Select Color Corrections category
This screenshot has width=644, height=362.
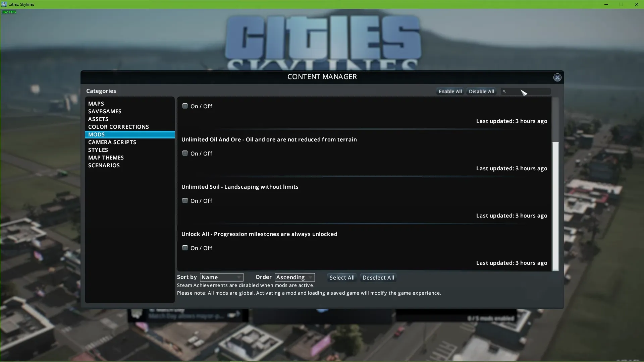pos(129,127)
